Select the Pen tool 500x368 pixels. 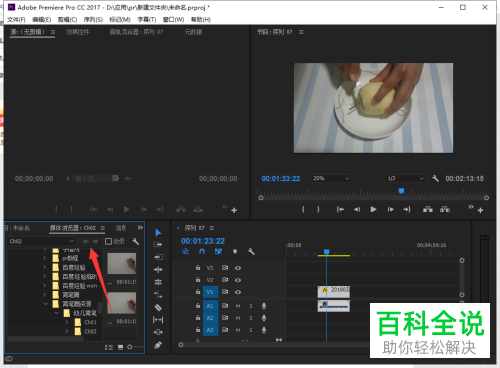pyautogui.click(x=158, y=345)
